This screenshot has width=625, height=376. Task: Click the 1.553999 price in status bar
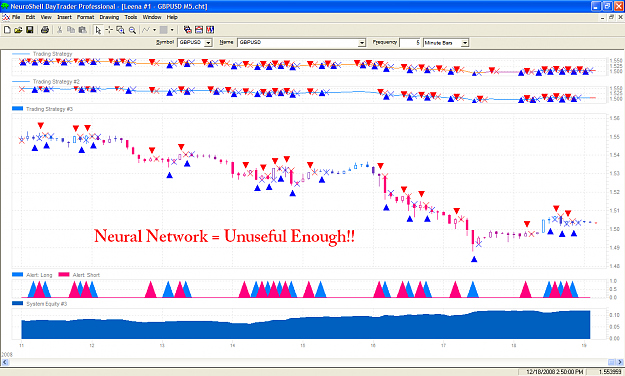[609, 372]
